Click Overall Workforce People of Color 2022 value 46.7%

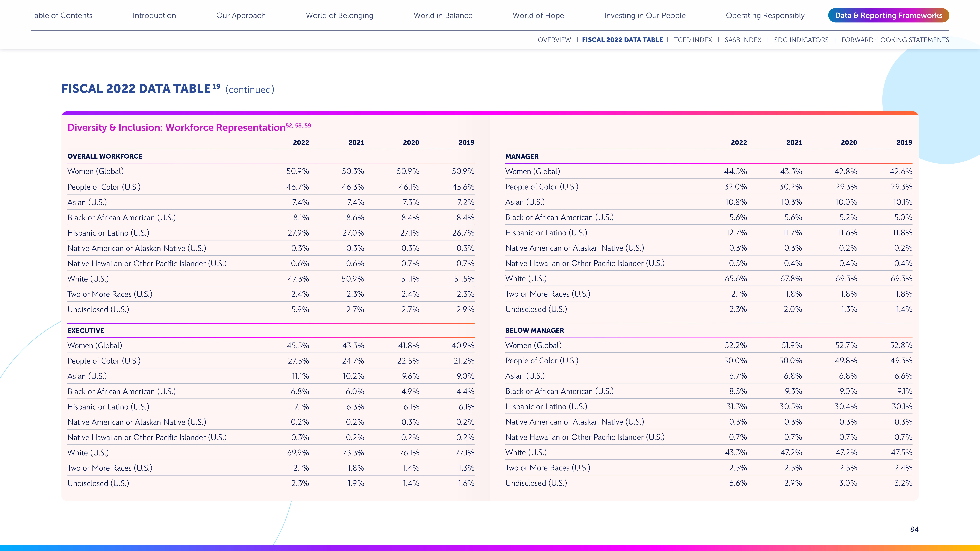(298, 187)
